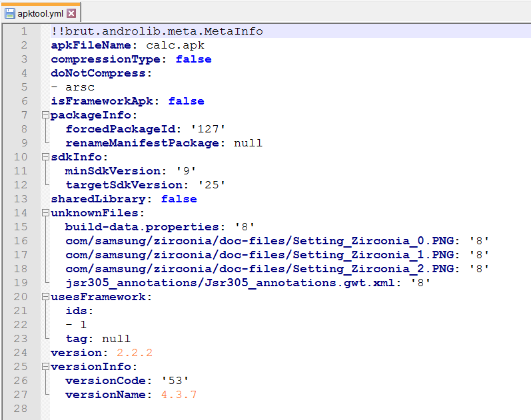531x420 pixels.
Task: Collapse the packageInfo fold marker
Action: tap(45, 115)
